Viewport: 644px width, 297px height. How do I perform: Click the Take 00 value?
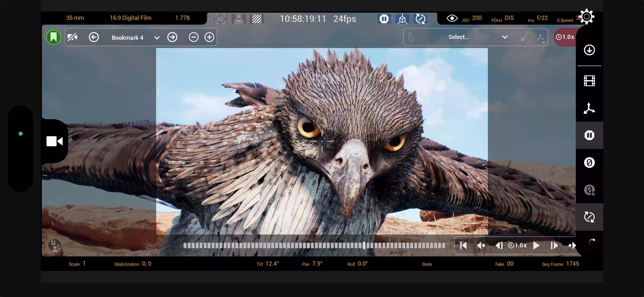pyautogui.click(x=504, y=264)
